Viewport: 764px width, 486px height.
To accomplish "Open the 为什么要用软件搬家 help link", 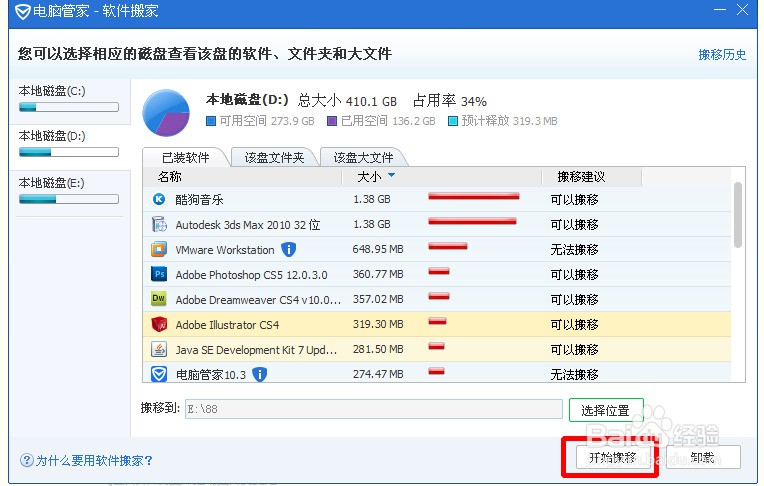I will (x=87, y=461).
